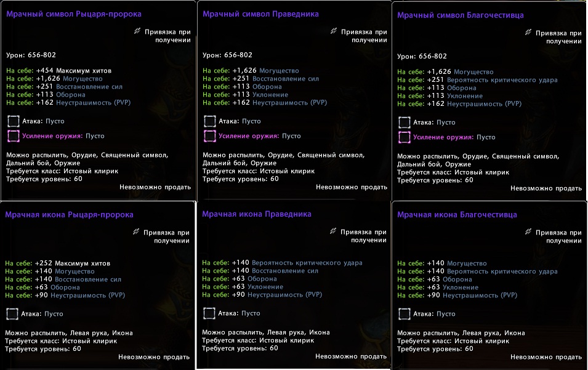Click the title Мрачный символ Благочестивца
Viewport: 588px width, 370px height.
click(x=461, y=15)
